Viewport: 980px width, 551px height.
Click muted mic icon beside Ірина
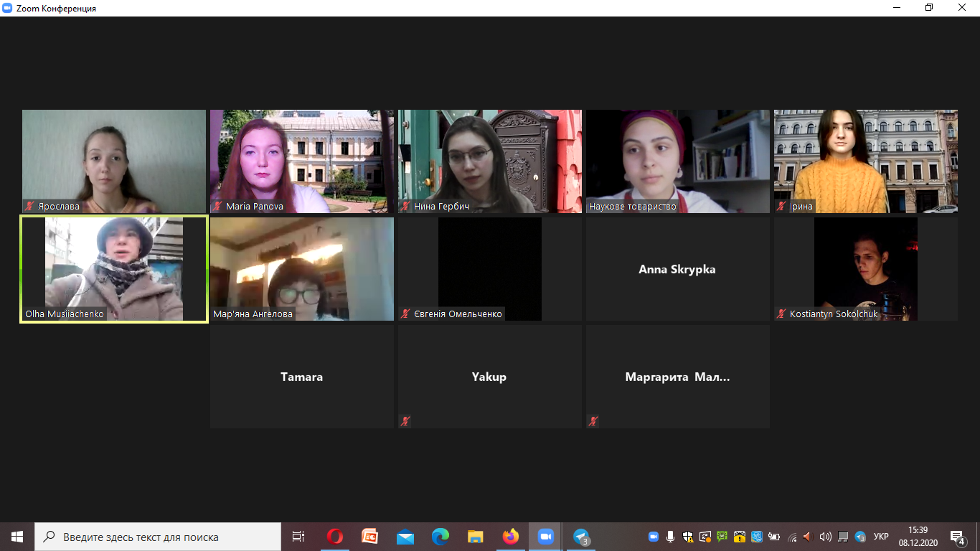coord(782,207)
